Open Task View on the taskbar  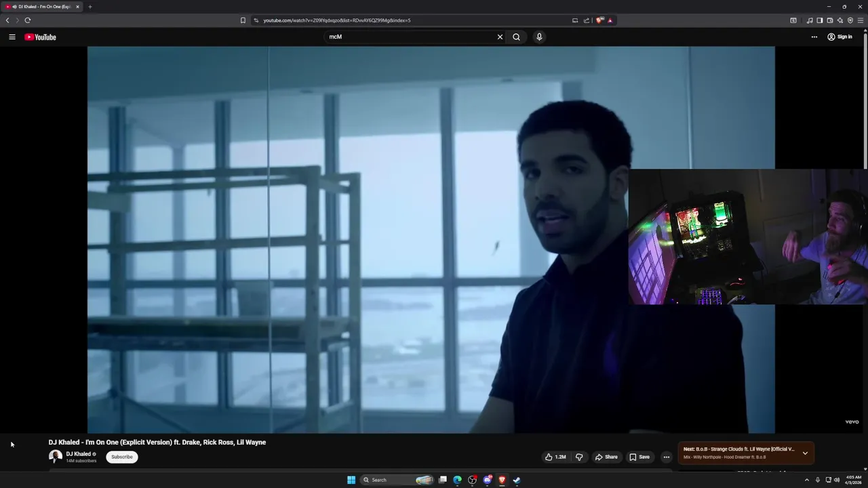coord(443,480)
